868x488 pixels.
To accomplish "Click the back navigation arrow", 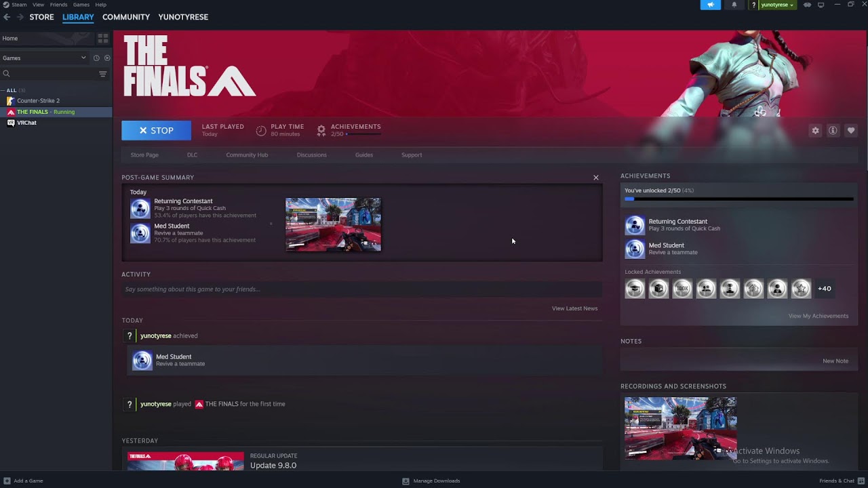I will [7, 17].
